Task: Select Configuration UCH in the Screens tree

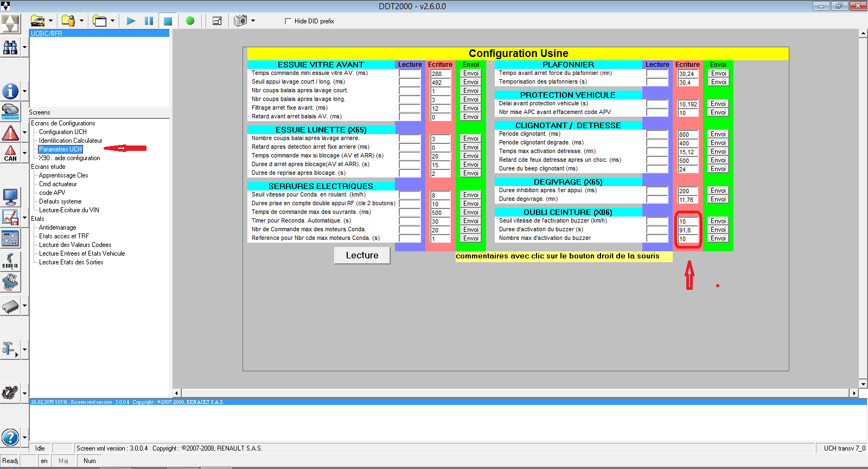Action: (62, 132)
